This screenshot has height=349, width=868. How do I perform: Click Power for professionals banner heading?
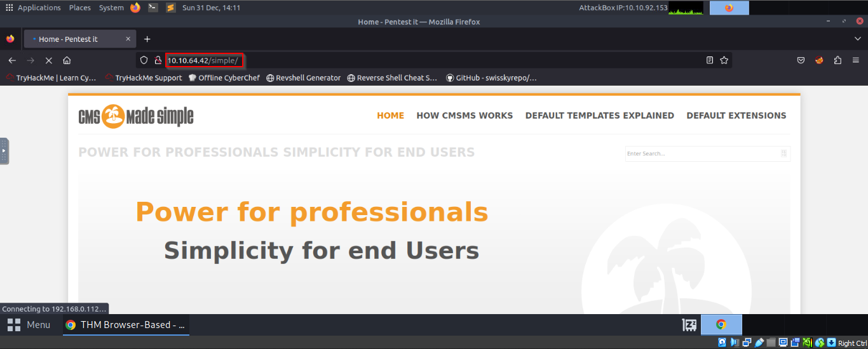[312, 212]
